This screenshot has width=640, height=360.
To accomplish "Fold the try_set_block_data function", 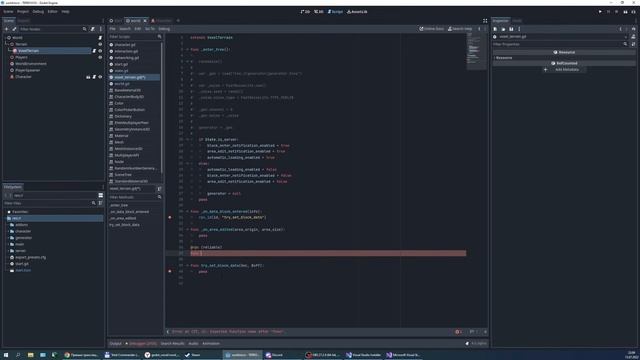I will (187, 265).
